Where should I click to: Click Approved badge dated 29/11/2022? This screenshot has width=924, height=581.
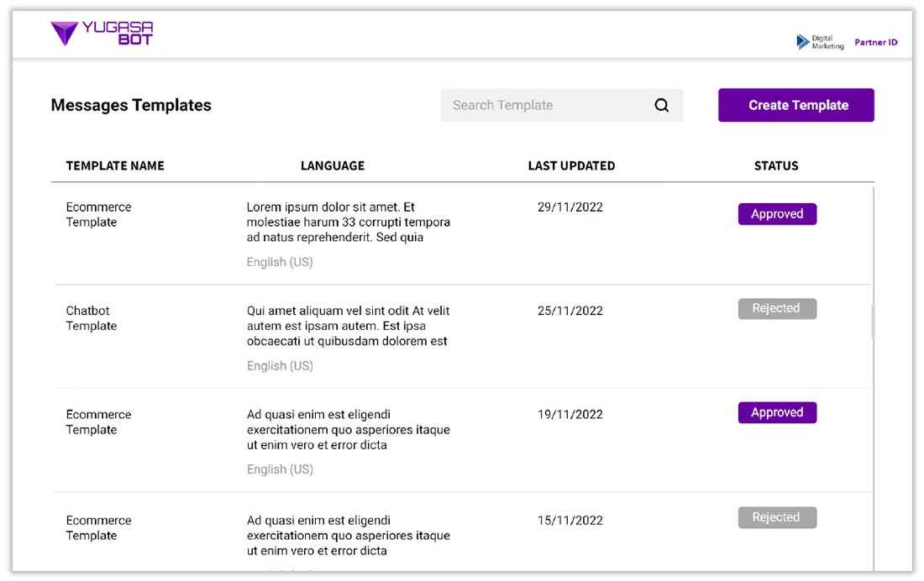click(x=777, y=214)
